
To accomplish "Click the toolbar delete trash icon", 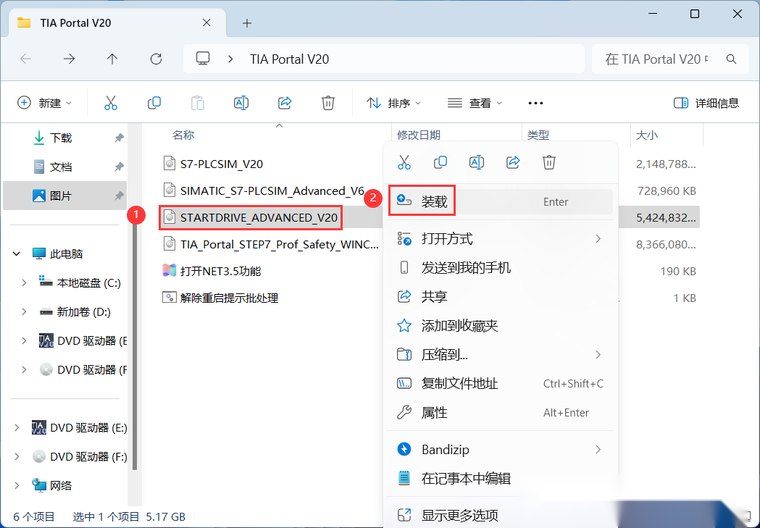I will 328,103.
